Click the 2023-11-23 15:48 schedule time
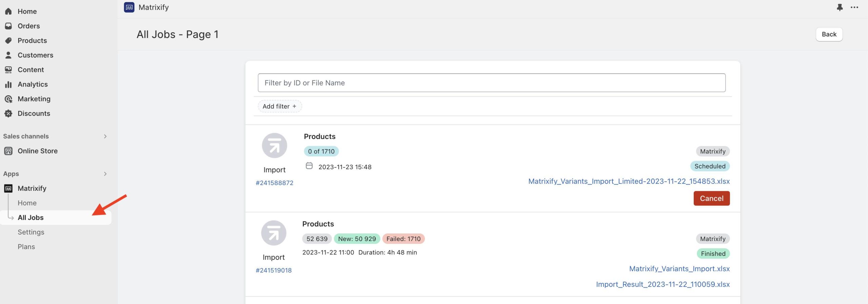This screenshot has width=868, height=304. point(345,167)
